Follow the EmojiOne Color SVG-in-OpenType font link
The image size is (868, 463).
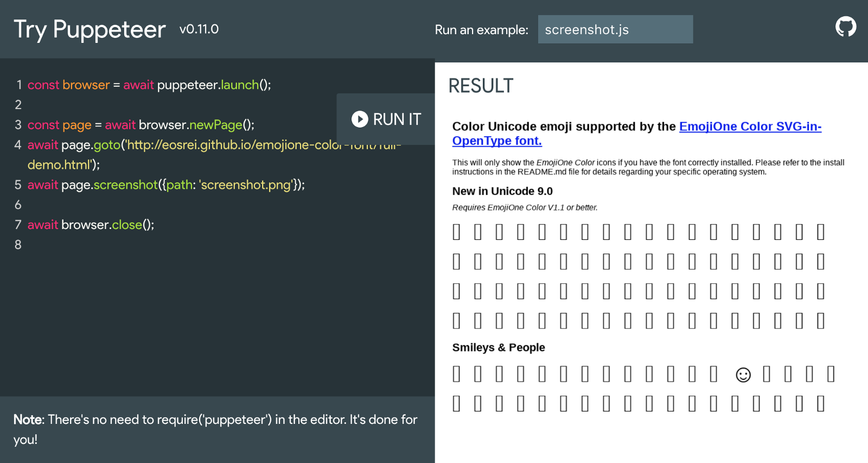point(750,126)
